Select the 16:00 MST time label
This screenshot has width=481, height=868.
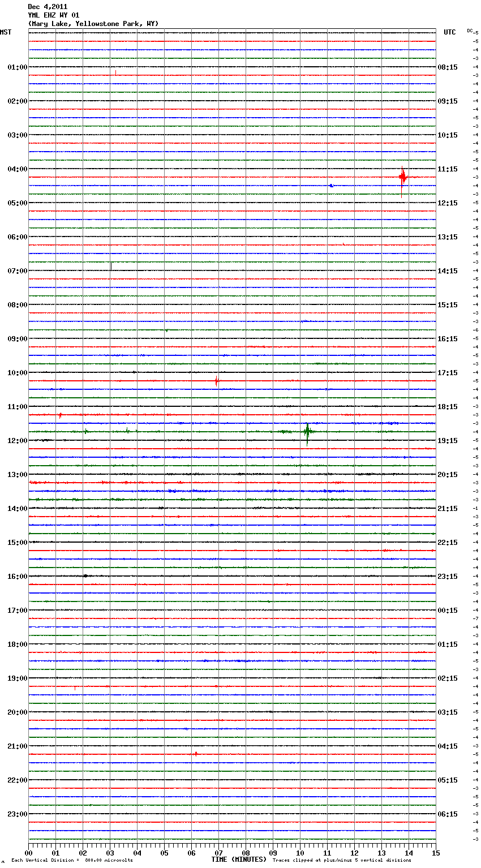pos(18,577)
